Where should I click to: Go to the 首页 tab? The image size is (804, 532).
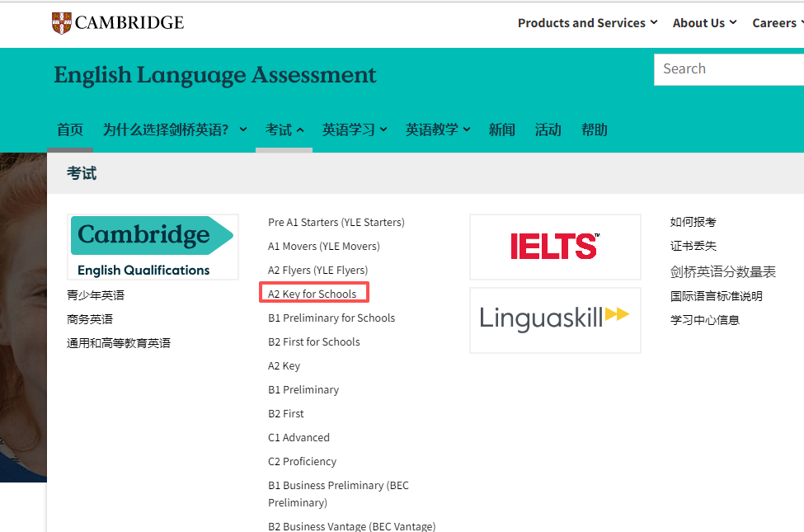pyautogui.click(x=70, y=129)
